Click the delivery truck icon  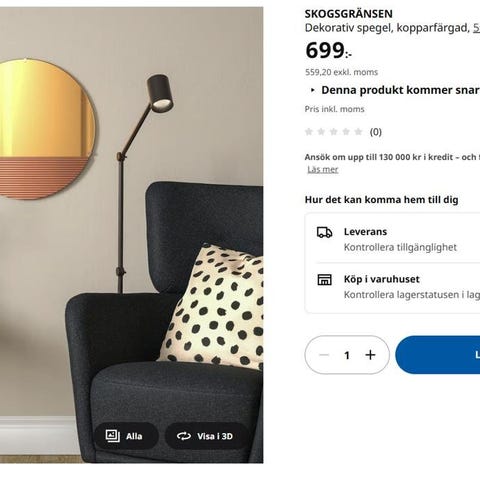click(324, 232)
